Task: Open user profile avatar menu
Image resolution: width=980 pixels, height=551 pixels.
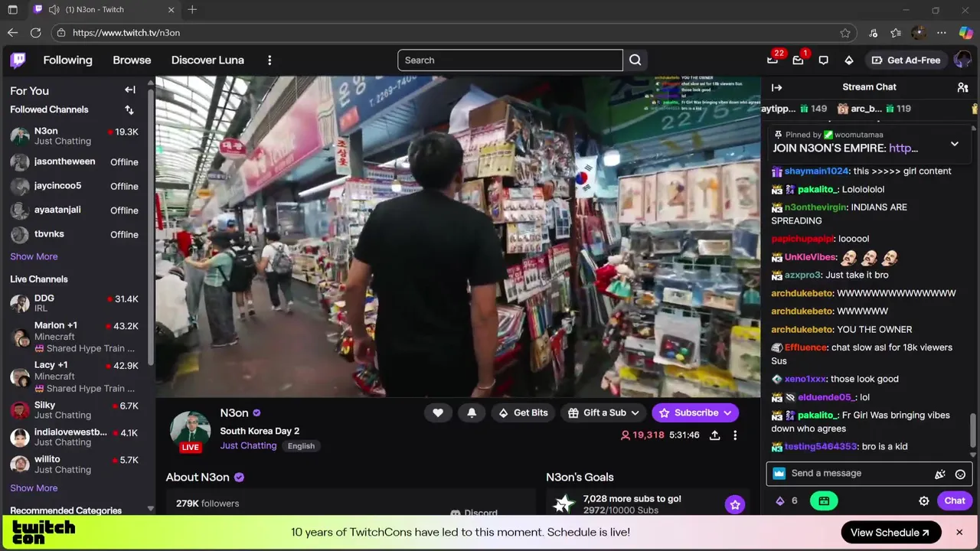Action: tap(962, 60)
